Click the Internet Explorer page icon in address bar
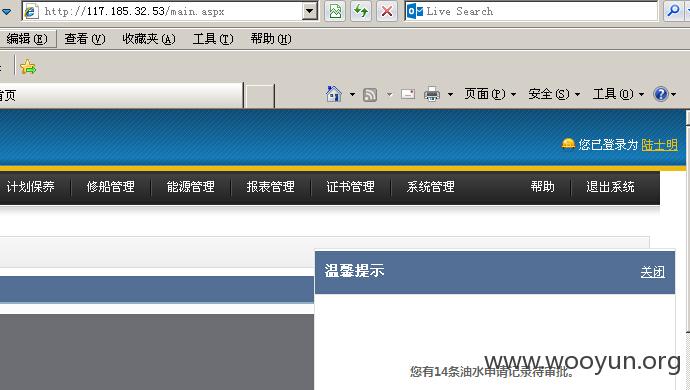The image size is (690, 390). coord(31,11)
